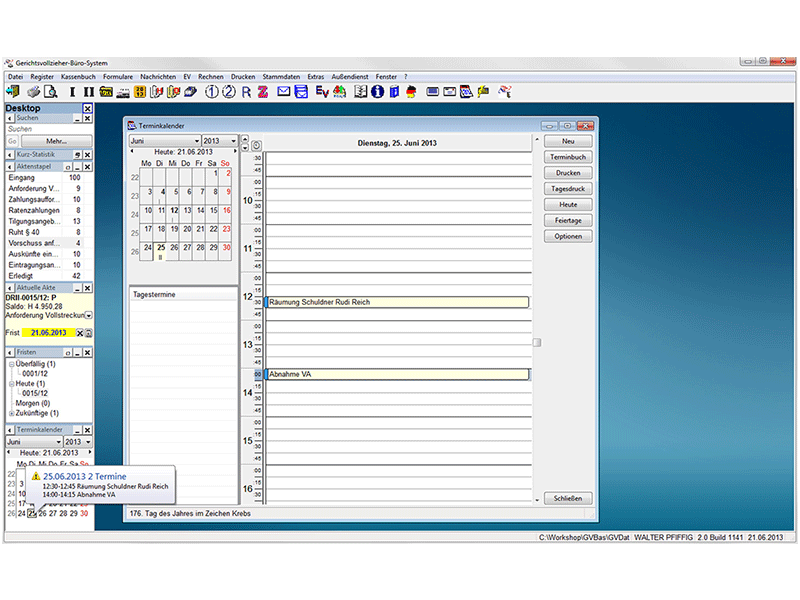Expand the Zukünftige (1) tree node

12,413
